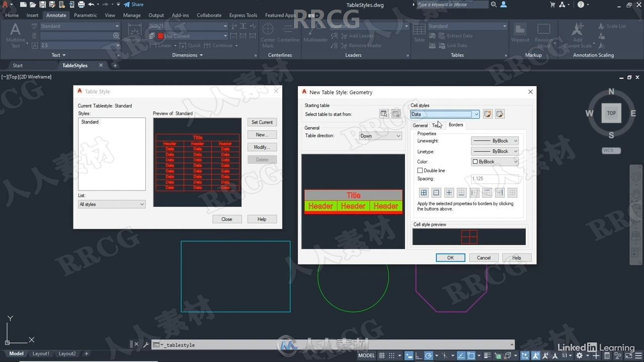The height and width of the screenshot is (362, 644).
Task: Click the search binoculars icon in title bar
Action: [x=494, y=5]
